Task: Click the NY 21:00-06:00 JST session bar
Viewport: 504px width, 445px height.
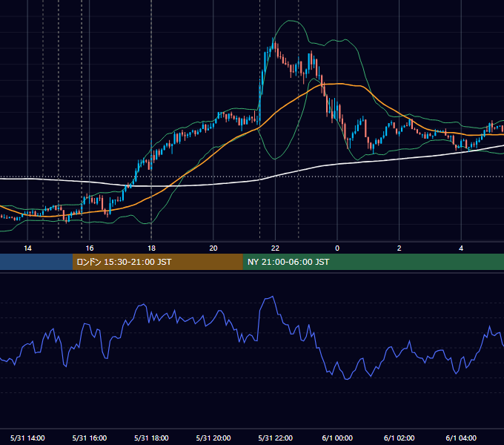Action: [373, 262]
